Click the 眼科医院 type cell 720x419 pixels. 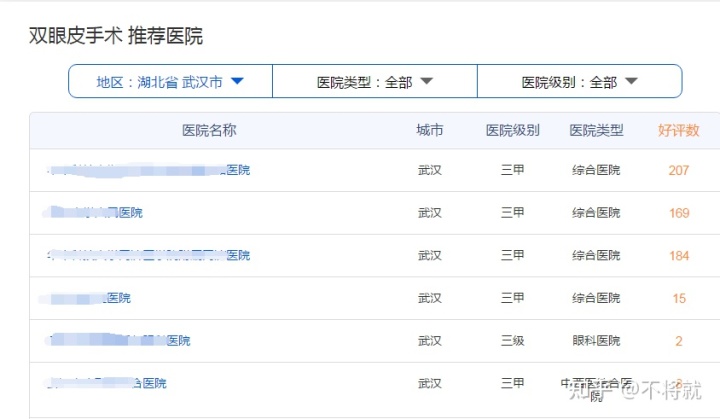point(596,341)
